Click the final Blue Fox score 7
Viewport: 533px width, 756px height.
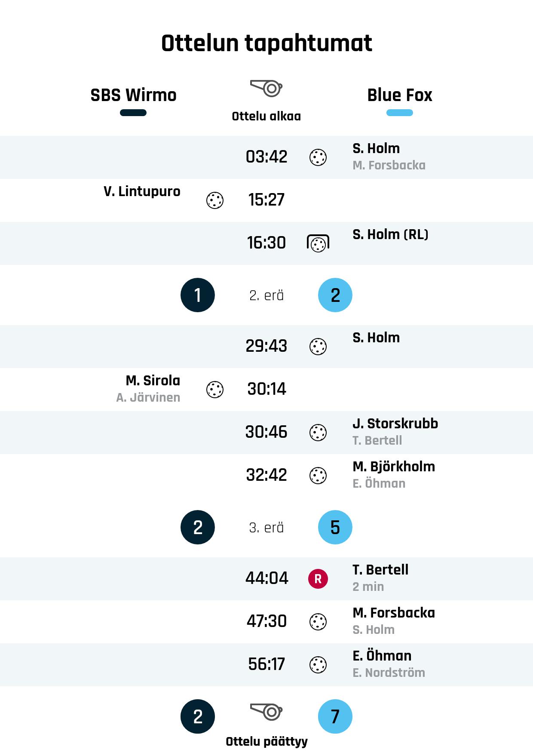pos(335,716)
